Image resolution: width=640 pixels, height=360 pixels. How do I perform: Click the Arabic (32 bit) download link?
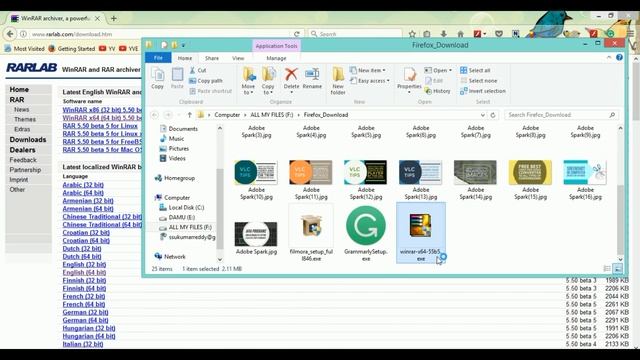coord(83,185)
